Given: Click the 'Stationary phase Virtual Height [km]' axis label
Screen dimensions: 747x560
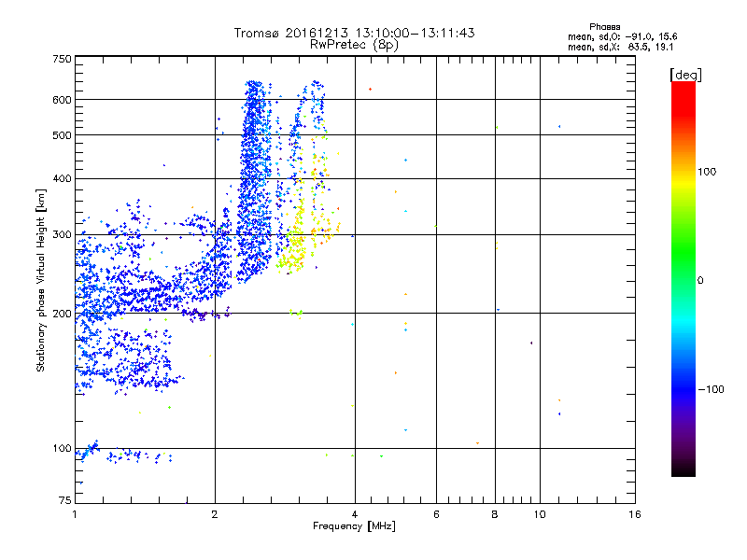Looking at the screenshot, I should [x=41, y=280].
